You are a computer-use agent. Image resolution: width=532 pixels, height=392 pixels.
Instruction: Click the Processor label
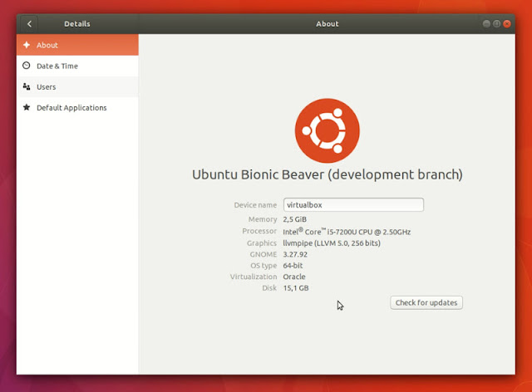click(259, 231)
